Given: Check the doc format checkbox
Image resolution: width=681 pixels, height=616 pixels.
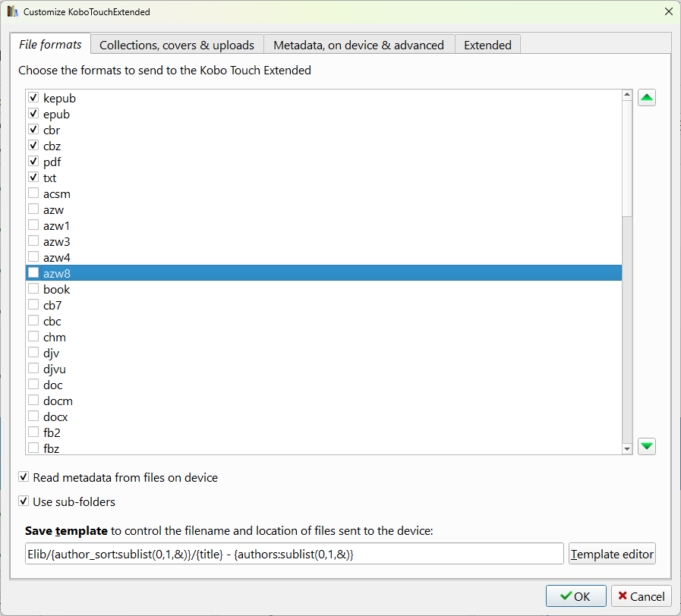Looking at the screenshot, I should (33, 384).
